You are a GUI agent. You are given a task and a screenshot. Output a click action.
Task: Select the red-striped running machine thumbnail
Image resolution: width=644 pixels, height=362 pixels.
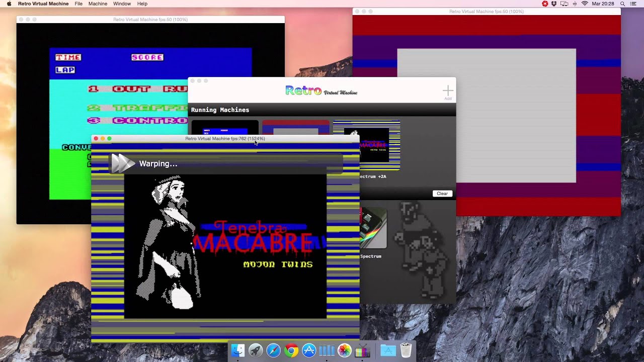[296, 128]
